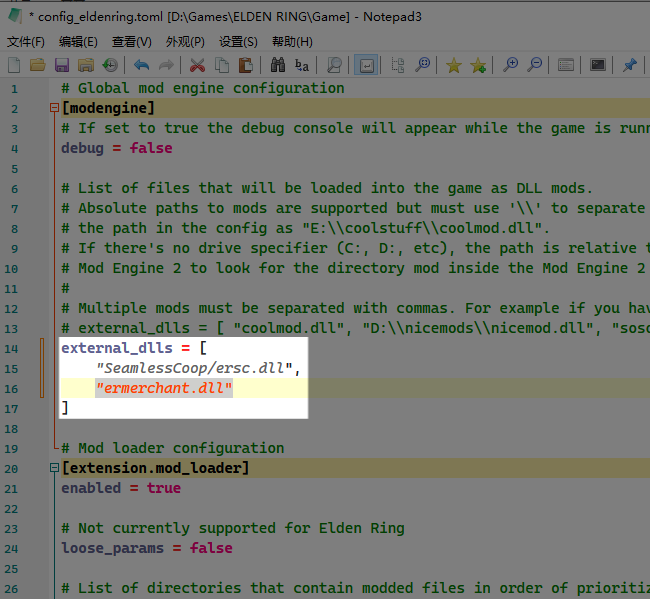Collapse the [modengine] section fold marker
This screenshot has height=599, width=650.
click(54, 108)
